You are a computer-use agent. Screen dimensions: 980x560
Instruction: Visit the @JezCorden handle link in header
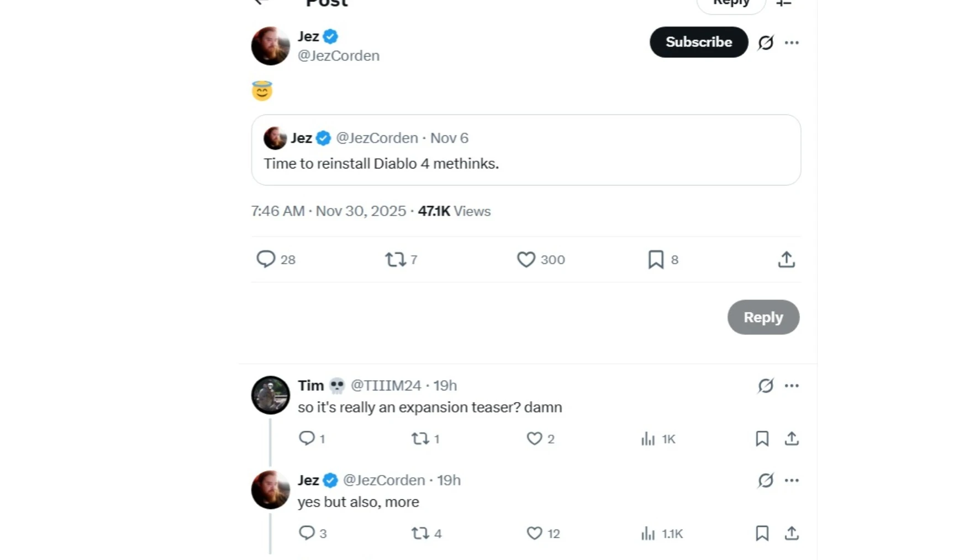(x=338, y=56)
